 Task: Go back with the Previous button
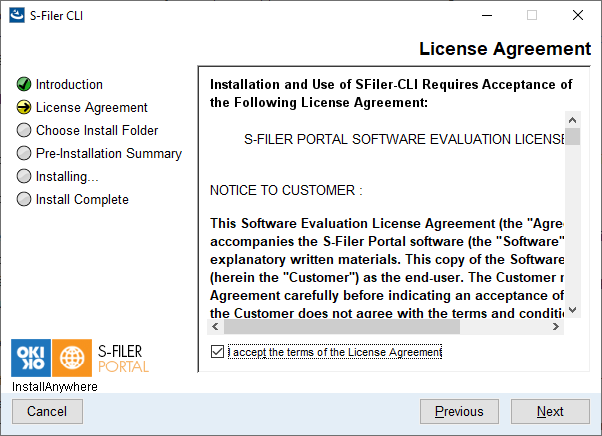coord(459,411)
